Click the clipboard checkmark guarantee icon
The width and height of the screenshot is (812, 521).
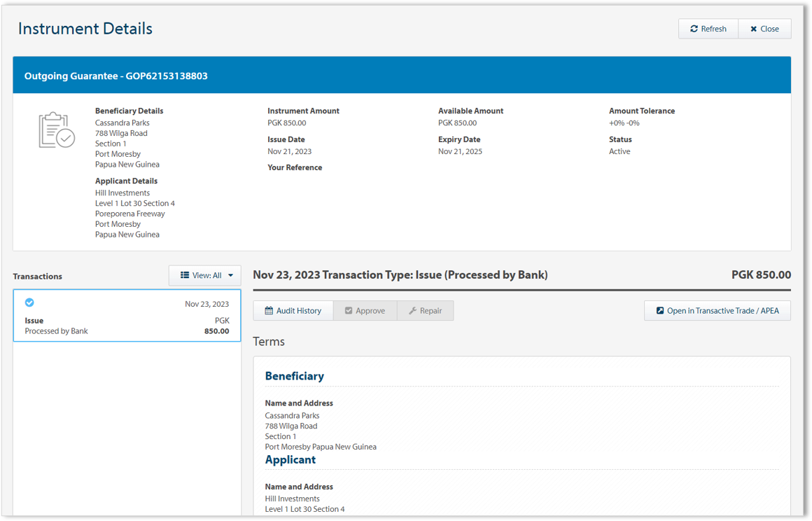(x=57, y=130)
